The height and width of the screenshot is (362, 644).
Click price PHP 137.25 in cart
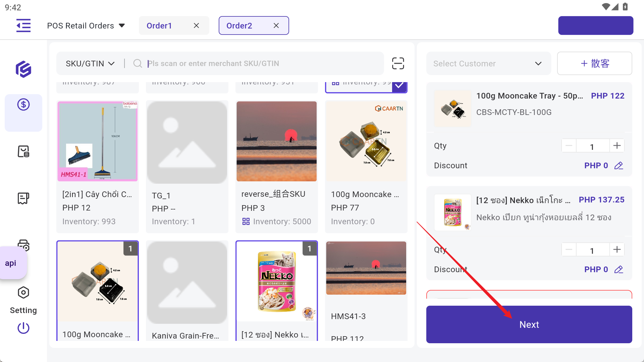[601, 200]
